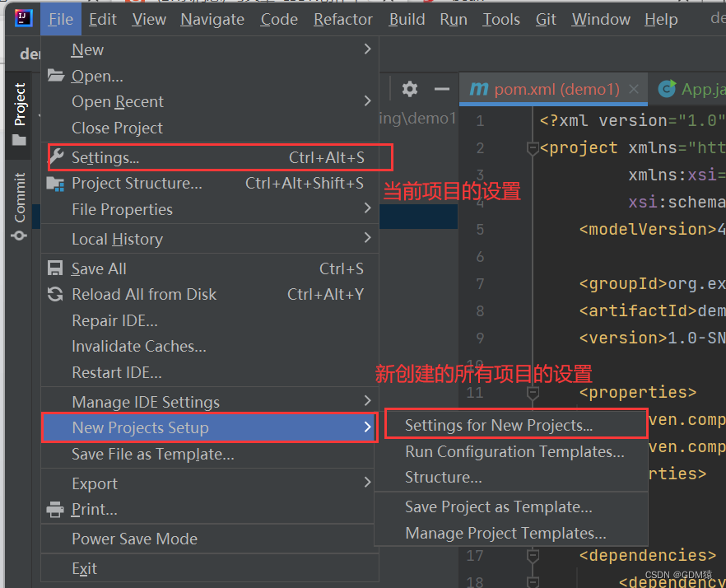Open the Help menu
Image resolution: width=726 pixels, height=588 pixels.
(661, 20)
